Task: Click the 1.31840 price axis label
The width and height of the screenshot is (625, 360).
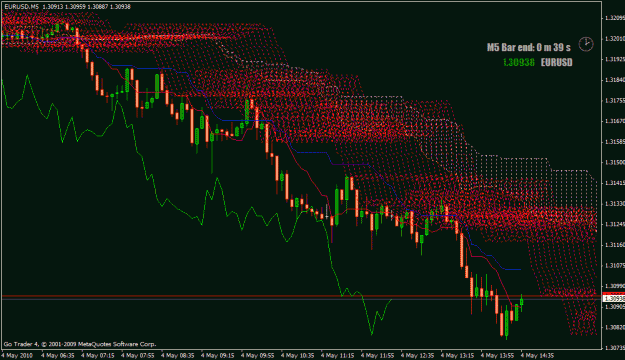Action: pos(615,80)
